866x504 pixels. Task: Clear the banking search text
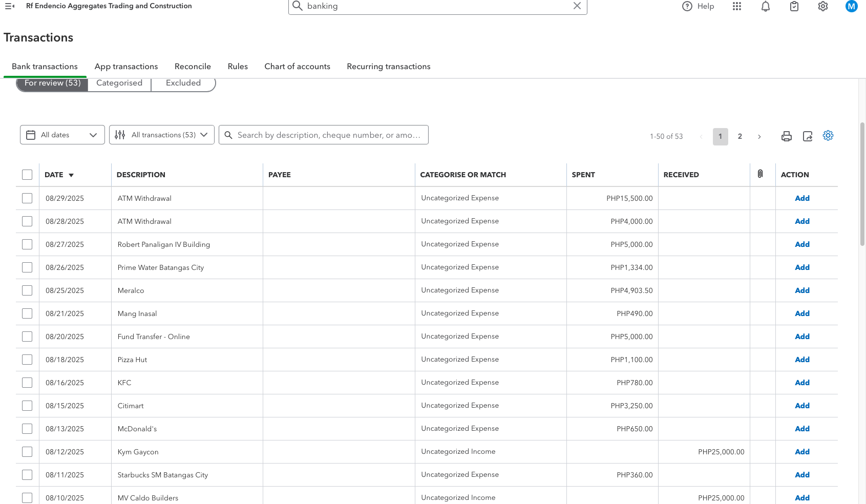click(x=577, y=6)
